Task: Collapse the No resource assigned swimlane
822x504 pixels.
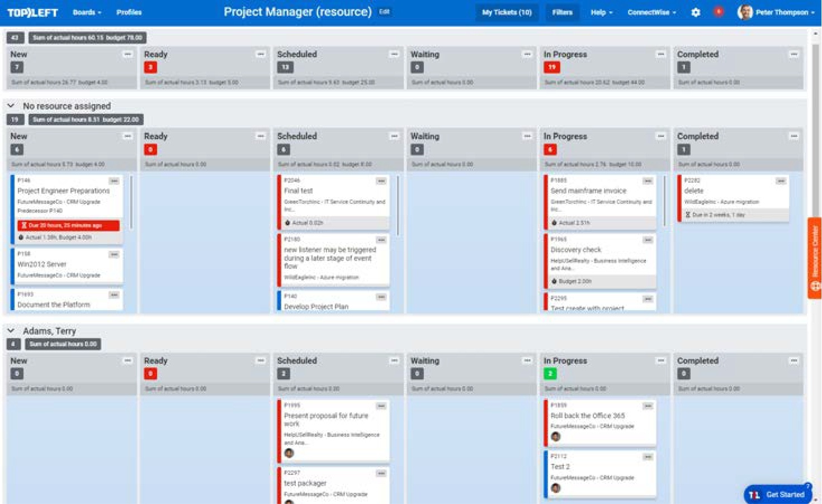Action: (11, 106)
